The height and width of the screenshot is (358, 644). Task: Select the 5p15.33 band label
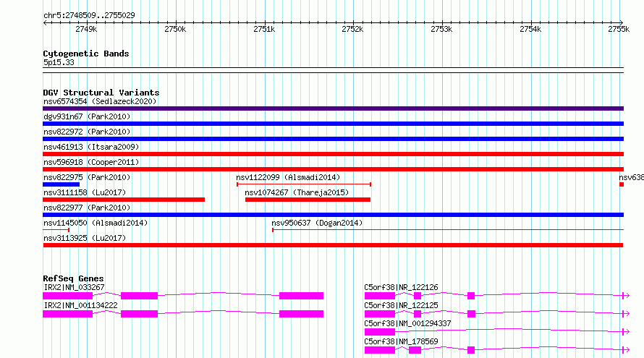click(x=59, y=62)
